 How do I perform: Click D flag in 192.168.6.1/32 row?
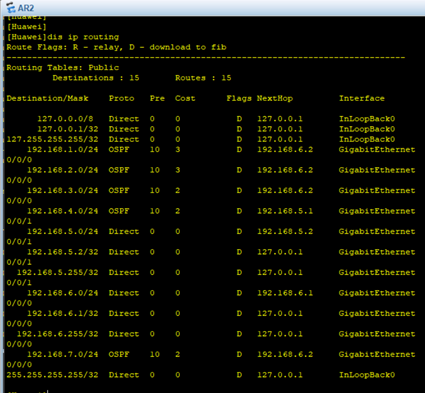pos(239,314)
